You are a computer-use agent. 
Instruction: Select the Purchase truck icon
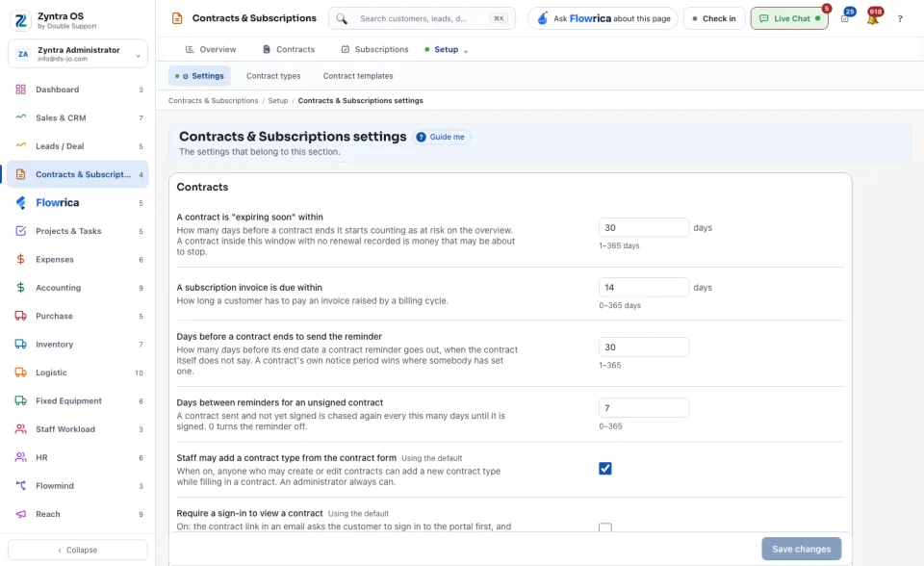[20, 316]
